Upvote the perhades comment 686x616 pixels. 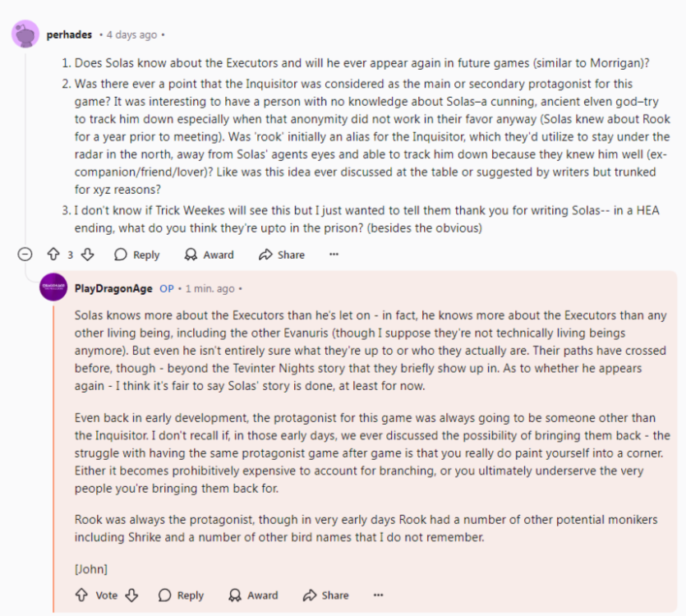point(54,255)
